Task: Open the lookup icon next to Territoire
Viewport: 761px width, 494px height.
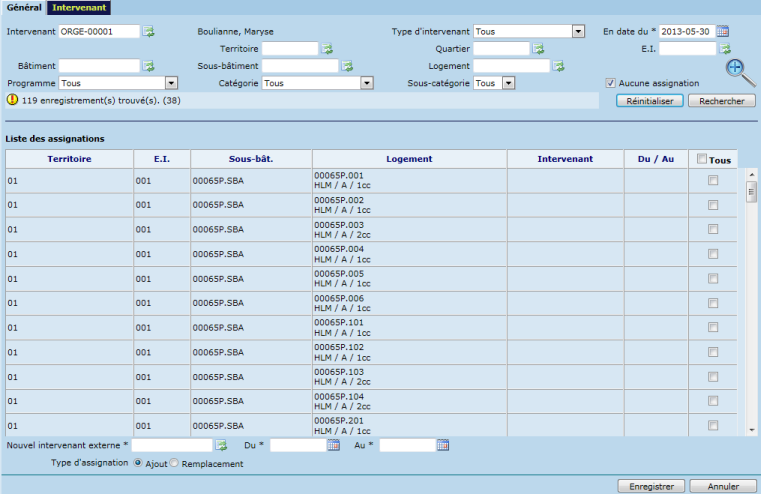Action: coord(326,48)
